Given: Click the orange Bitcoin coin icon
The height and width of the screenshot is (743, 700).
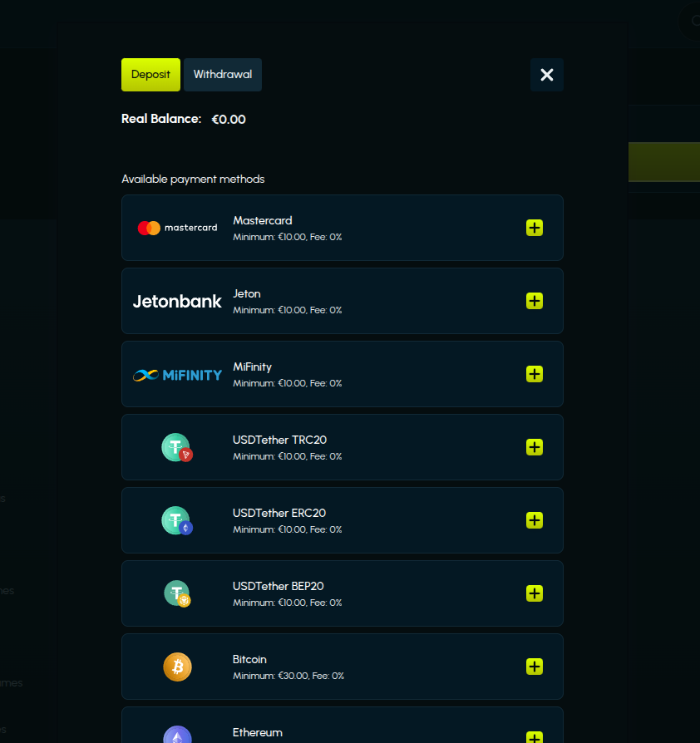Looking at the screenshot, I should point(177,667).
